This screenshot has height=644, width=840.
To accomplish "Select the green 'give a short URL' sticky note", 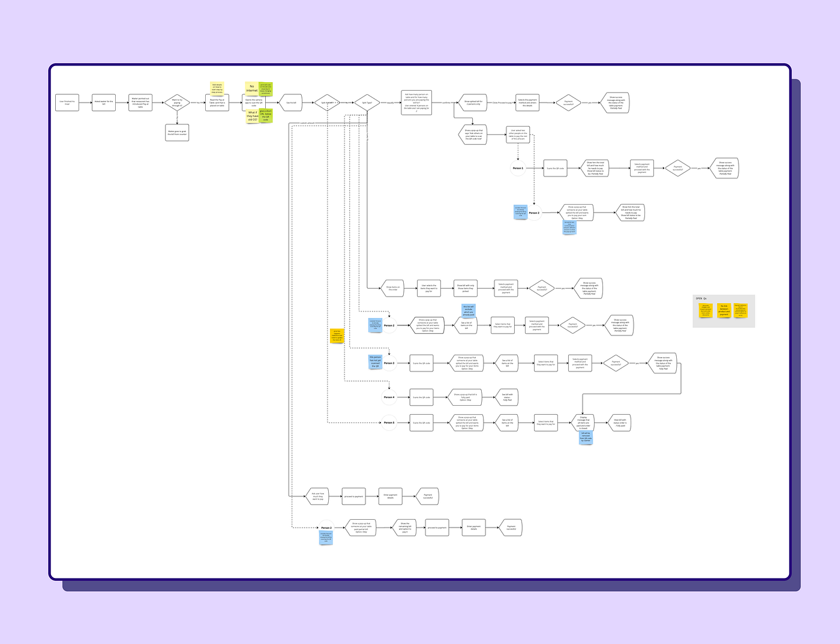I will [266, 115].
